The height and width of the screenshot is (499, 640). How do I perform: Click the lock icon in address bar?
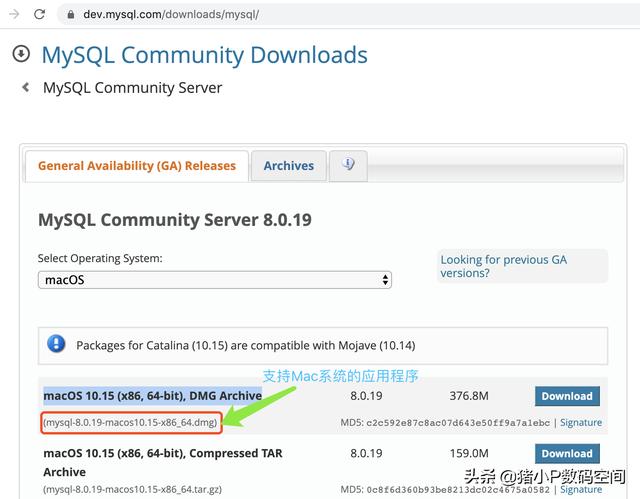coord(71,15)
